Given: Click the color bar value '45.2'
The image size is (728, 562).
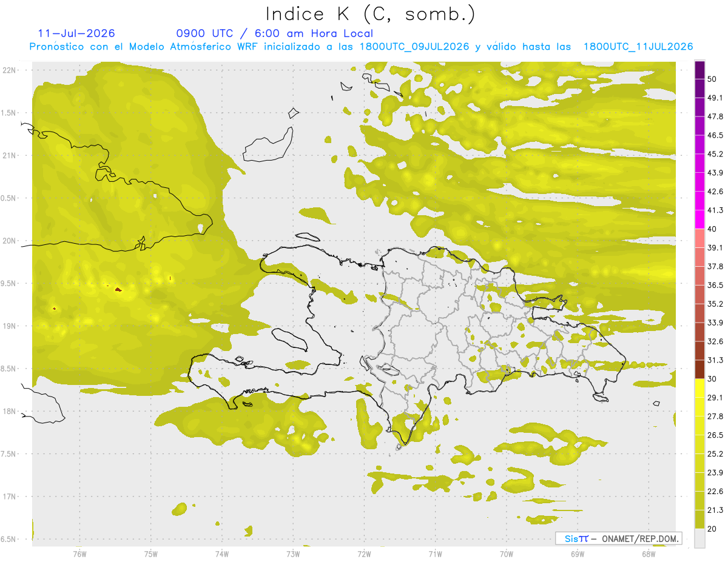Looking at the screenshot, I should click(x=715, y=154).
